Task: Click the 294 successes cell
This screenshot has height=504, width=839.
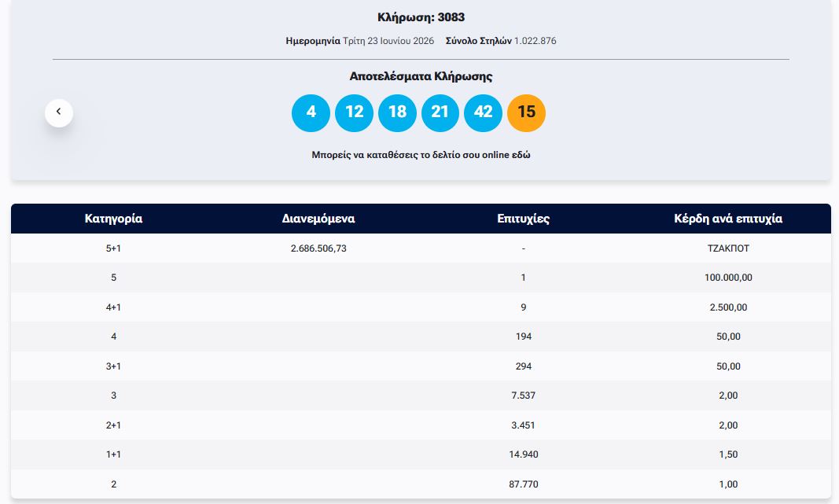Action: point(524,366)
